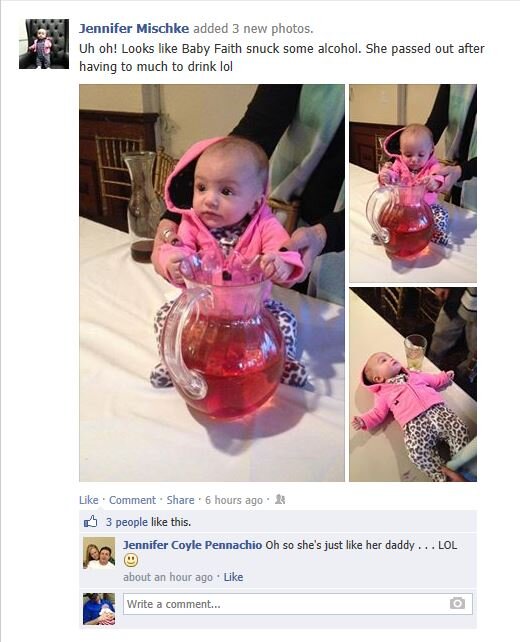The width and height of the screenshot is (520, 642).
Task: Visit Jennifer Coyle Pennachio's profile name link
Action: pyautogui.click(x=192, y=545)
